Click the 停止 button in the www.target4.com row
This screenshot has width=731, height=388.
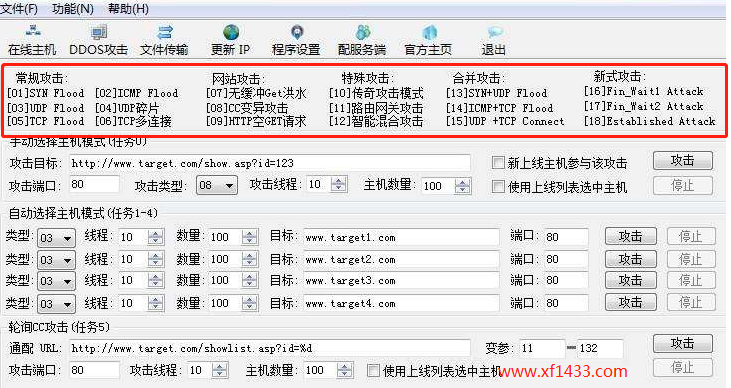(691, 302)
